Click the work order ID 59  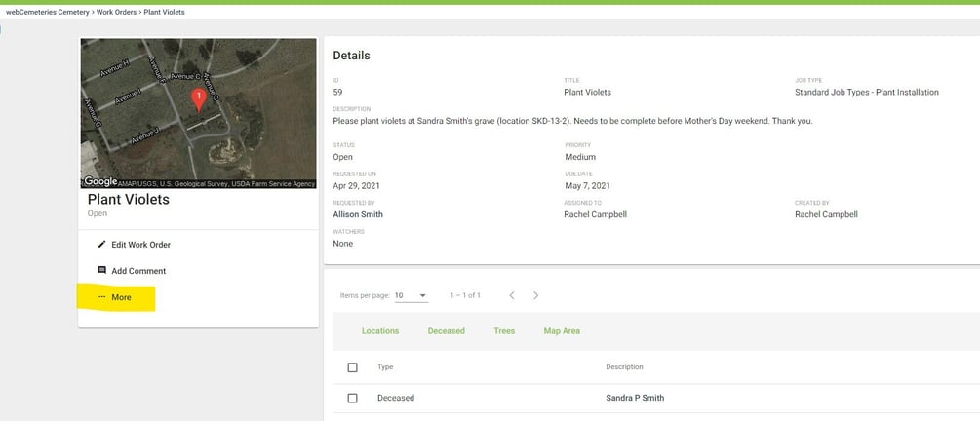pyautogui.click(x=337, y=92)
